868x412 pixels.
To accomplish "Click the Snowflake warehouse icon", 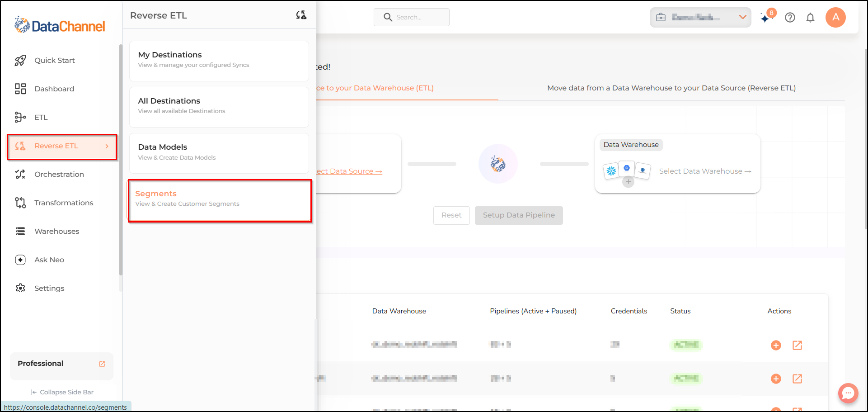I will (x=611, y=171).
